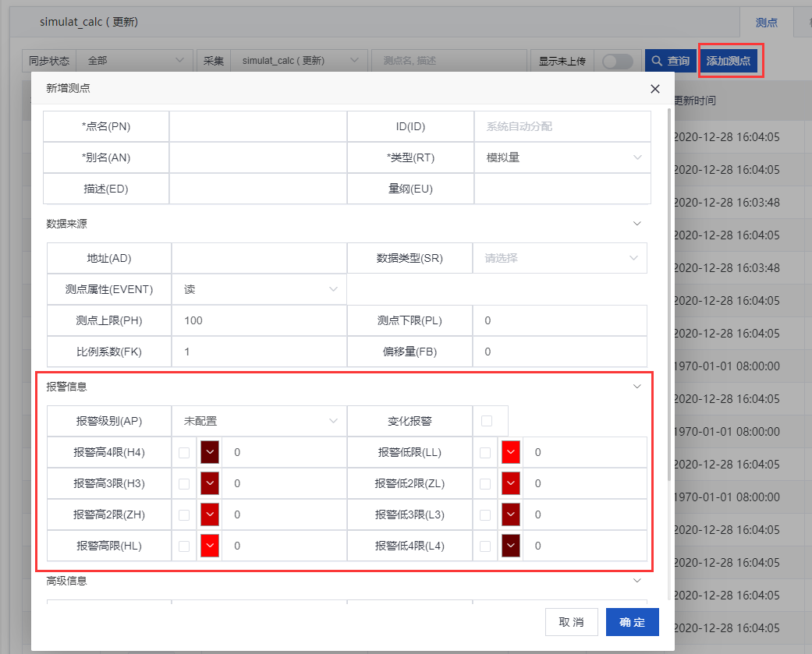Click the 测点上限(PH) field with 100

[259, 320]
